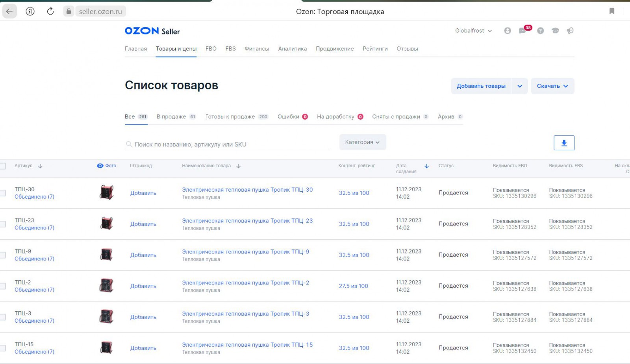Sort by Наименование товара arrow
The width and height of the screenshot is (630, 364).
(x=238, y=166)
